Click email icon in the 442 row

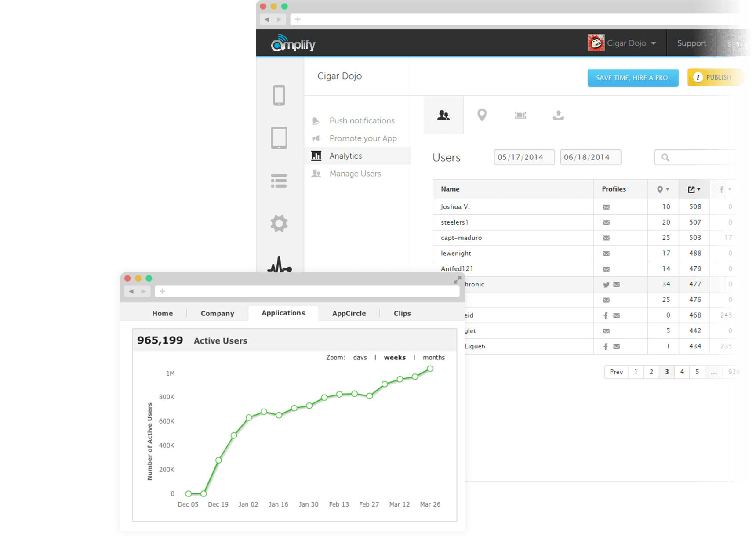pyautogui.click(x=606, y=331)
